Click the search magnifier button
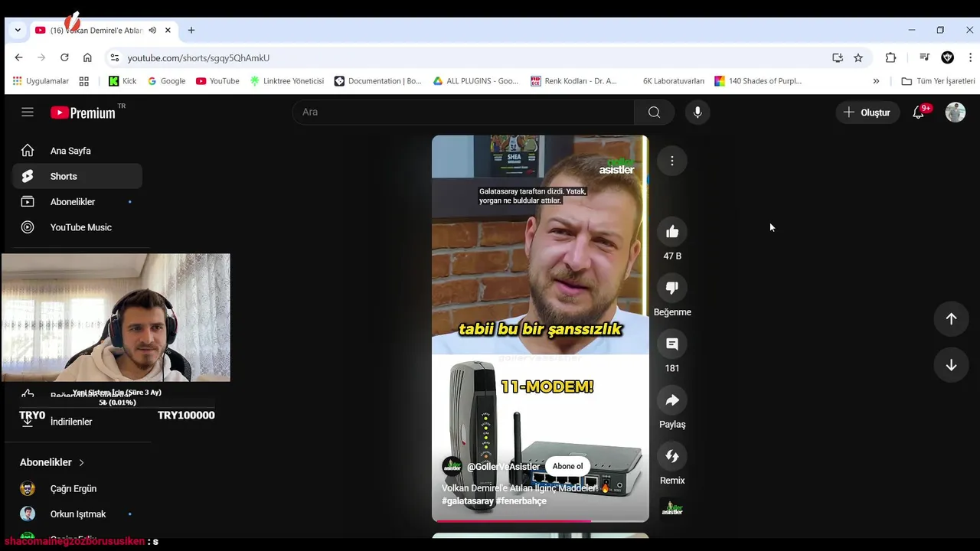 tap(654, 112)
